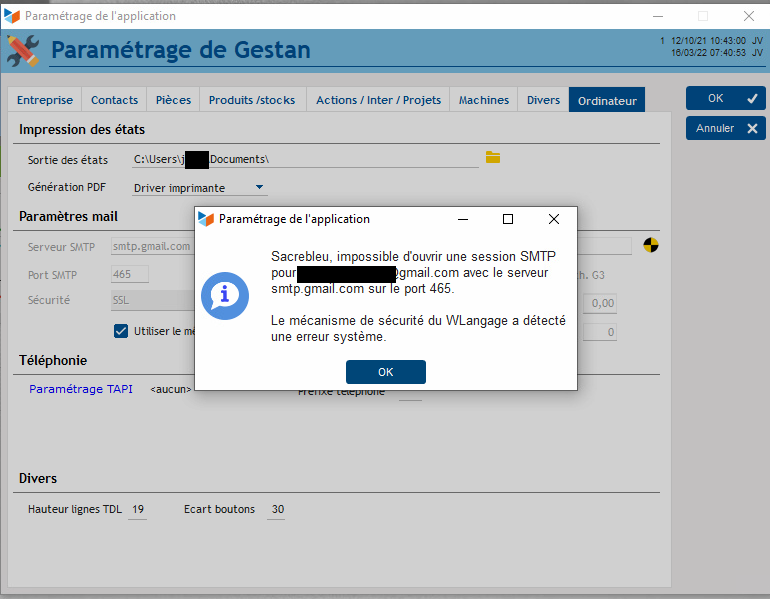
Task: Click the X icon on the Annuler button
Action: coord(751,128)
